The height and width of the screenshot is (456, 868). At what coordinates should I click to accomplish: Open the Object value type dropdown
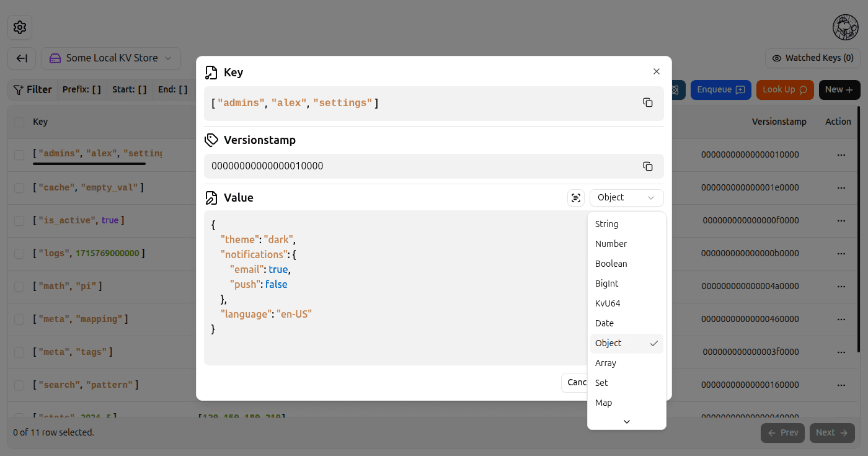coord(626,198)
